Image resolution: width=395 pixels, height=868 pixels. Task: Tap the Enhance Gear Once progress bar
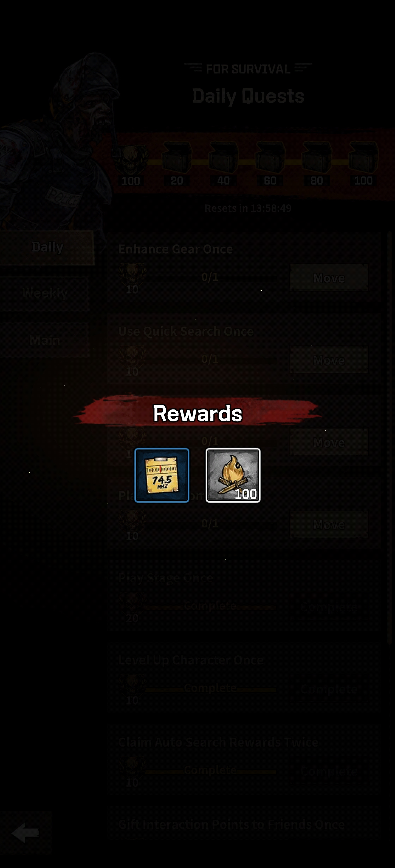click(x=210, y=278)
